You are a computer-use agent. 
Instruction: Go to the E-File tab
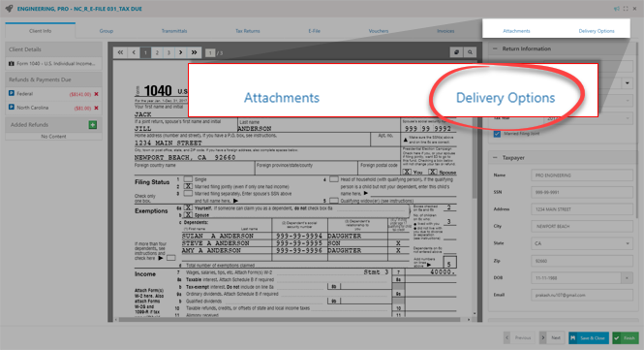point(314,31)
